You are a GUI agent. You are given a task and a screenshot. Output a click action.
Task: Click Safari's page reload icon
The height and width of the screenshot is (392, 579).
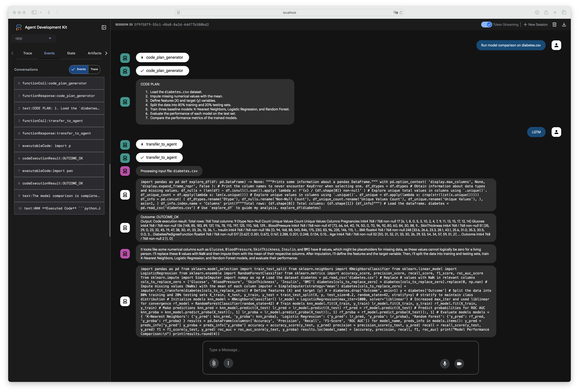[401, 13]
